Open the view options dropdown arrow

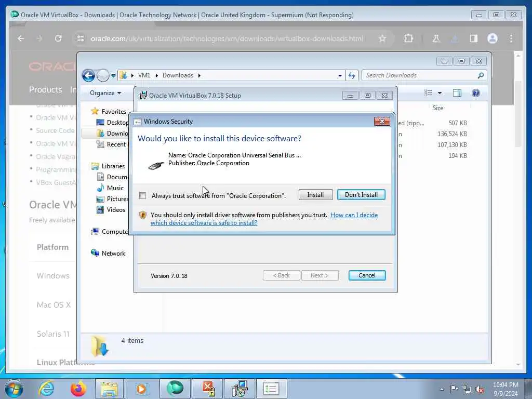440,93
